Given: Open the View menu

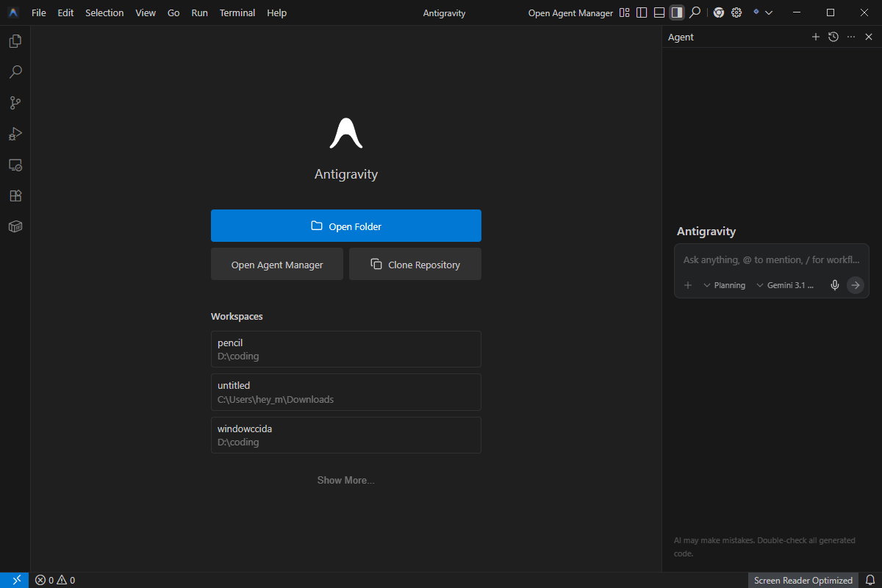Looking at the screenshot, I should coord(146,12).
